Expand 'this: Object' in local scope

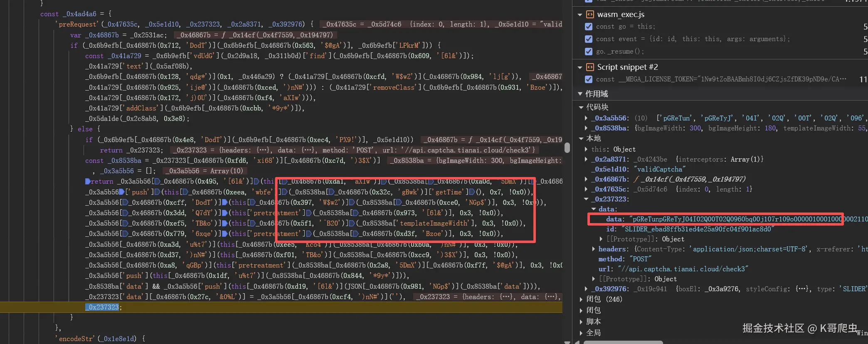pyautogui.click(x=586, y=149)
